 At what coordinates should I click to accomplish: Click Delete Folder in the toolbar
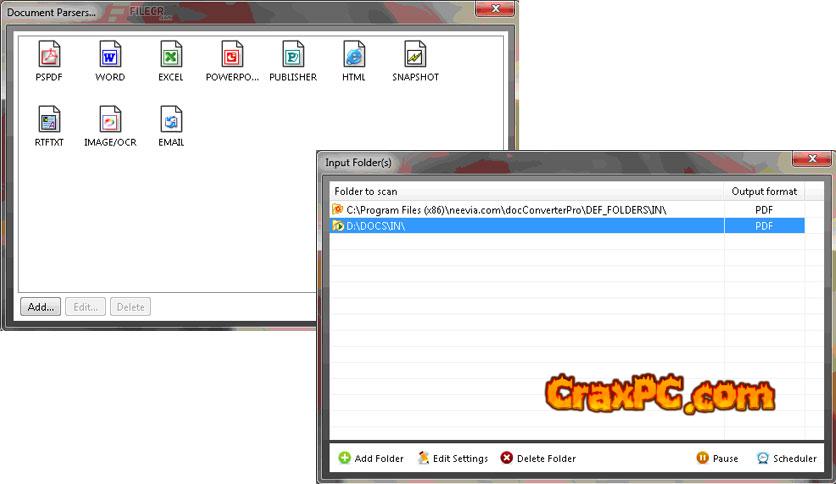click(x=538, y=458)
